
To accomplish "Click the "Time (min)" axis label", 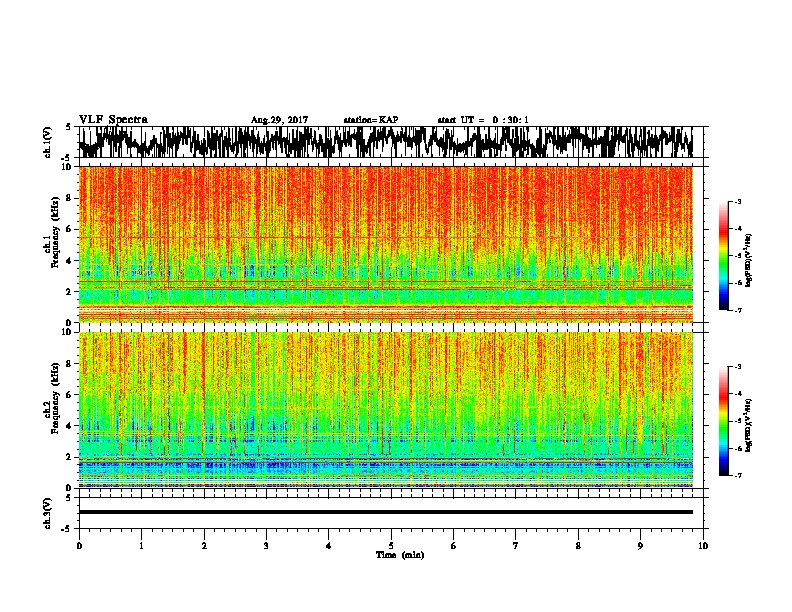I will pyautogui.click(x=400, y=555).
